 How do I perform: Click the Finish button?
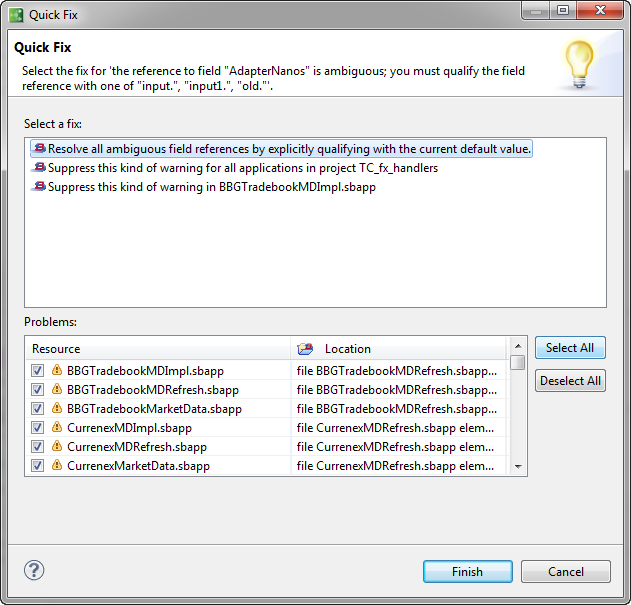(x=467, y=572)
